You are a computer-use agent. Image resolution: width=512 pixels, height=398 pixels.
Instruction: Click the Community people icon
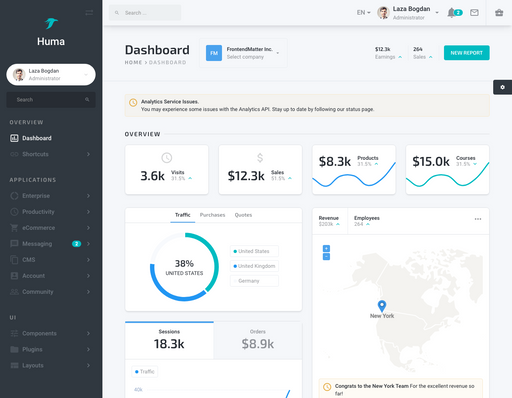(14, 292)
